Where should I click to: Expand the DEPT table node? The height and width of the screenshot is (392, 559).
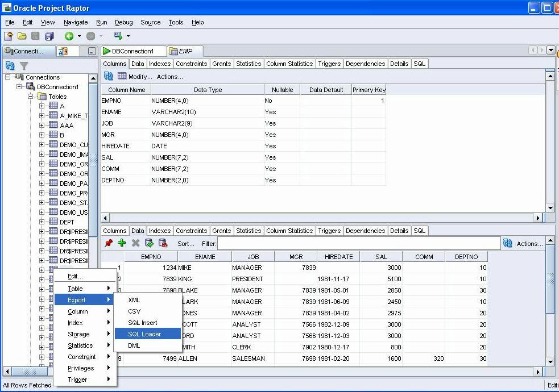pyautogui.click(x=42, y=222)
